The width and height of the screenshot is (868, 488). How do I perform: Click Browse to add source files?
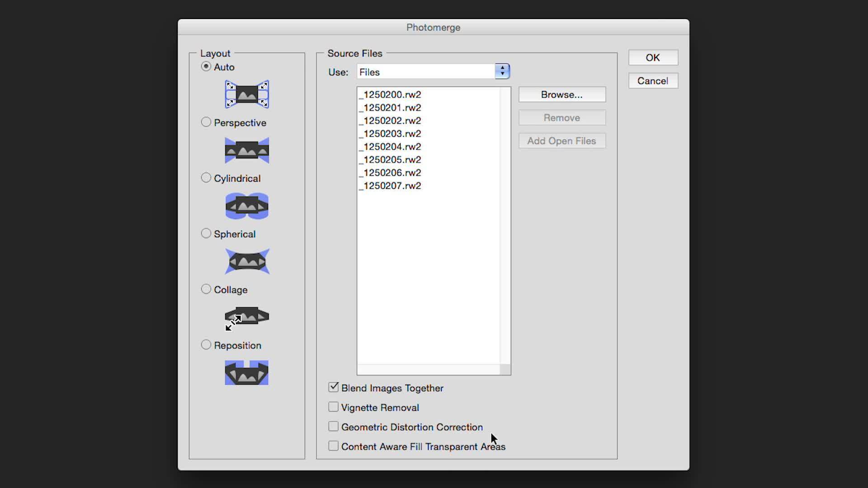click(x=562, y=94)
